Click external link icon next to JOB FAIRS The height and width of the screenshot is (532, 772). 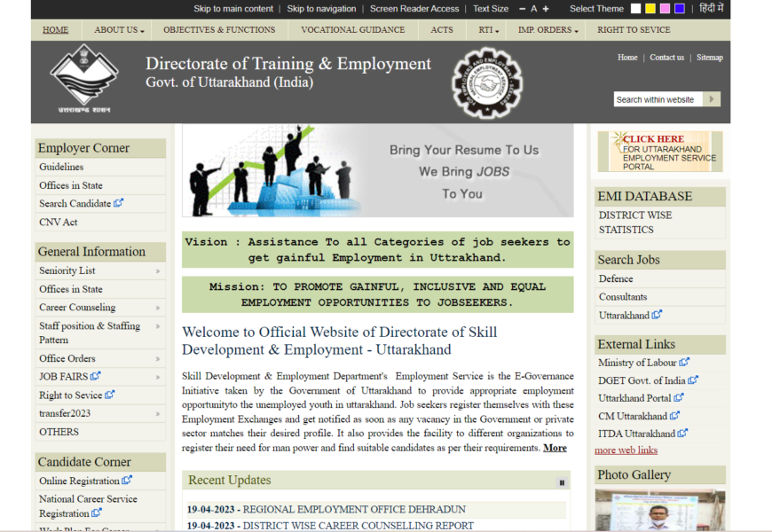tap(96, 376)
